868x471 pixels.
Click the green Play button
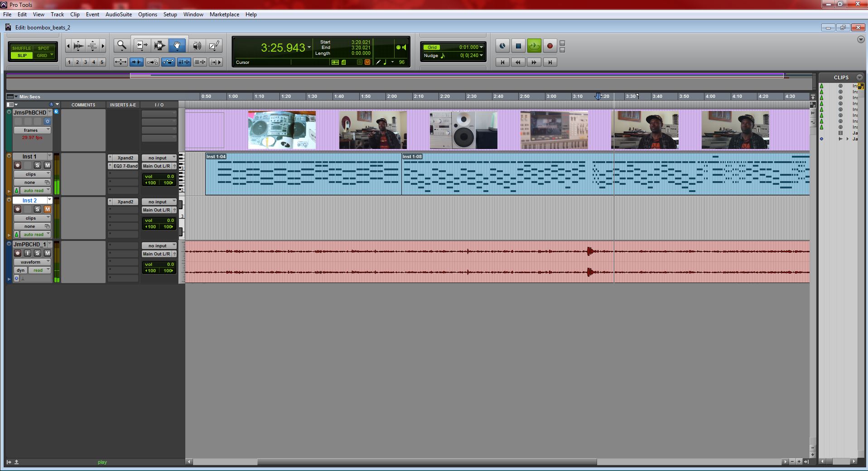pos(534,46)
